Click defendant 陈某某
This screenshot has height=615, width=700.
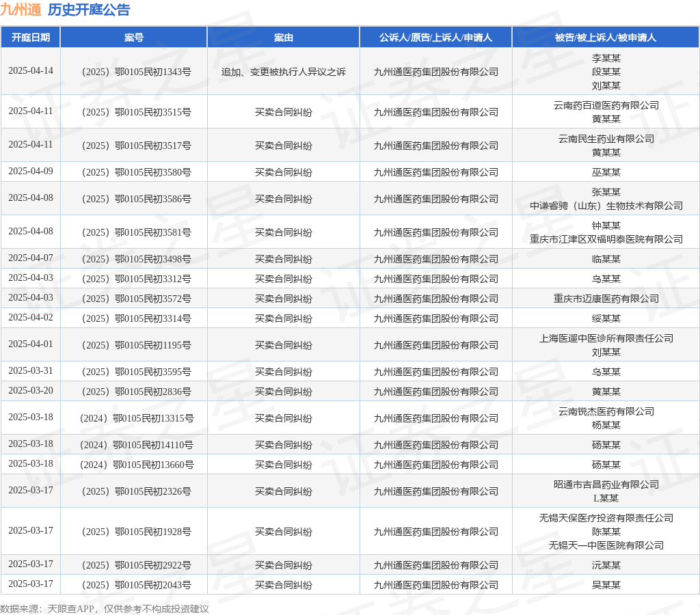tap(606, 532)
